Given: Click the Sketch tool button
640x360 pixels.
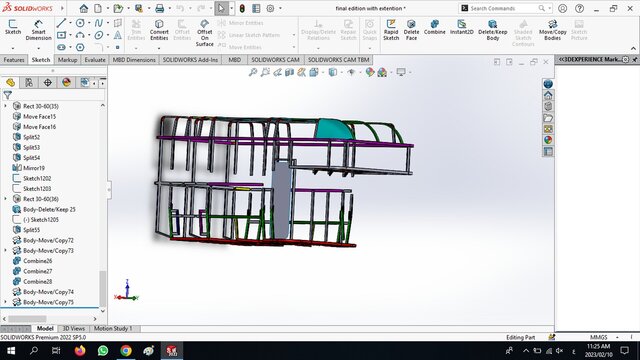Looking at the screenshot, I should point(13,27).
